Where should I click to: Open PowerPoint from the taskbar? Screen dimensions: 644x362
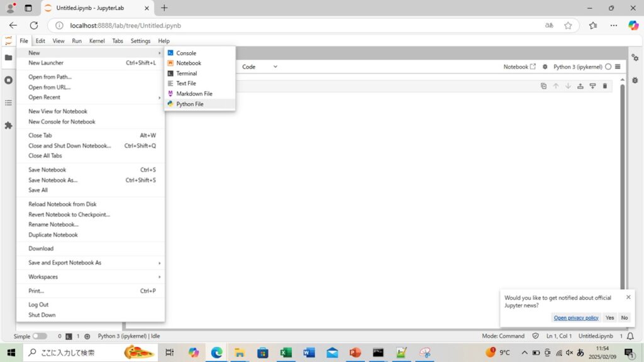pyautogui.click(x=355, y=353)
